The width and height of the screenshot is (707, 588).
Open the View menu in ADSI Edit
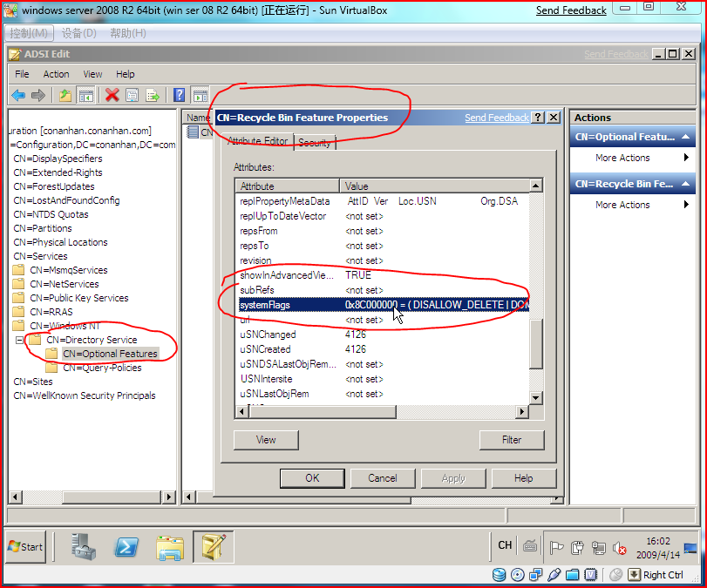click(x=92, y=74)
